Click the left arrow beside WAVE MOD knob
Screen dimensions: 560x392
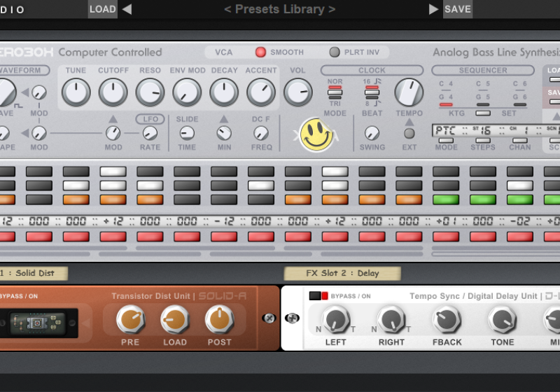(25, 93)
